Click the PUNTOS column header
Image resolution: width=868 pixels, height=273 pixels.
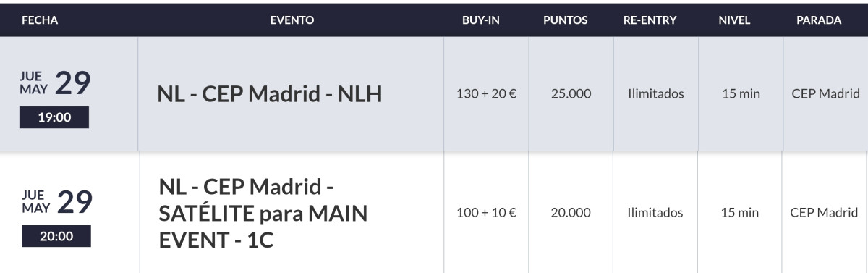coord(566,20)
